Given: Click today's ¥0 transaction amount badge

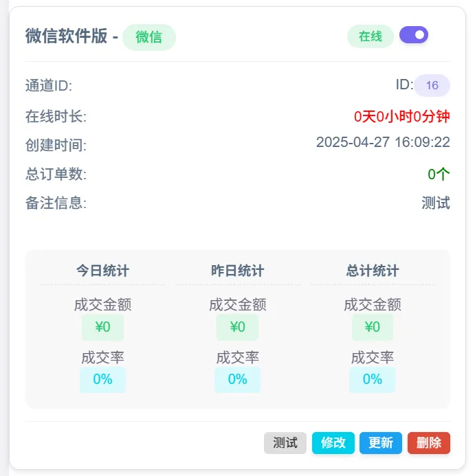Looking at the screenshot, I should coord(102,327).
